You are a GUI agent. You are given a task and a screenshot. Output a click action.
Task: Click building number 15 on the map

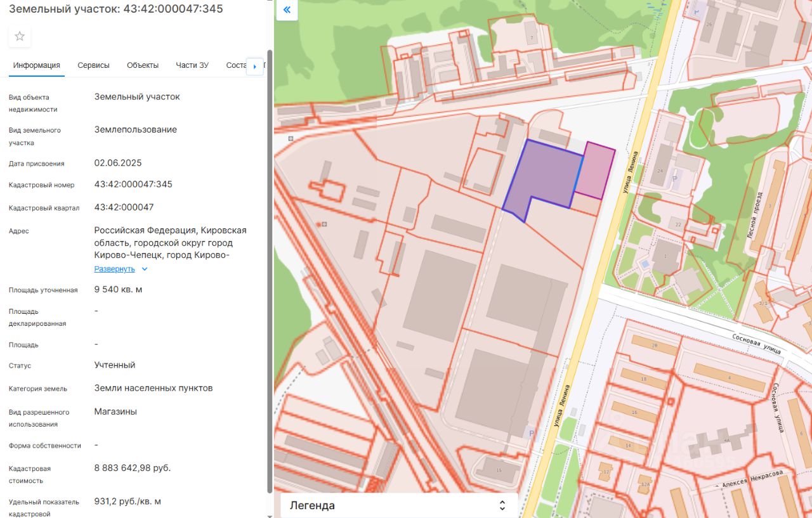pos(499,470)
